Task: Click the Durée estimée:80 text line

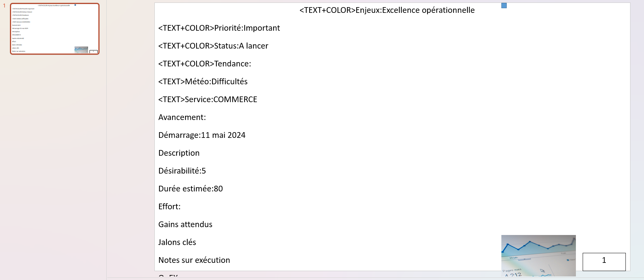Action: (x=190, y=189)
